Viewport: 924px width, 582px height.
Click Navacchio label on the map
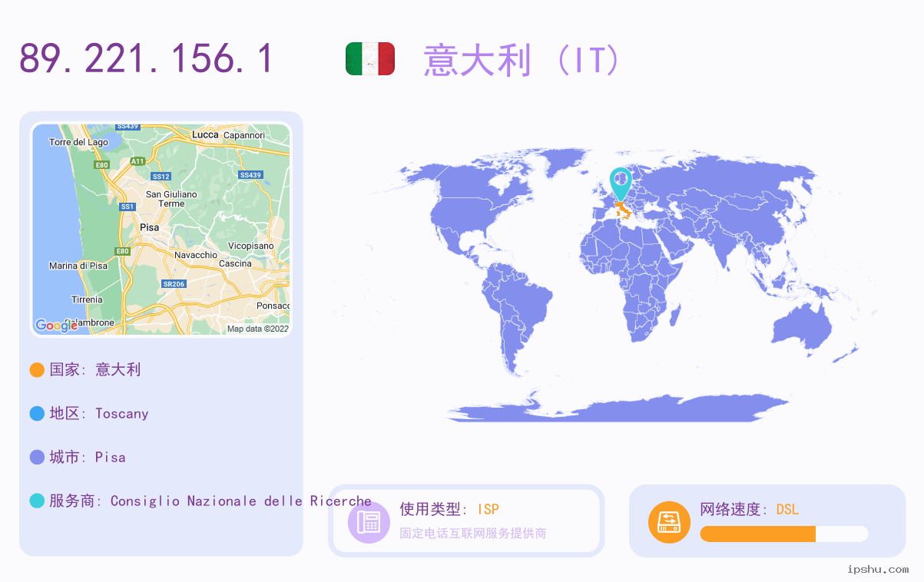click(196, 255)
